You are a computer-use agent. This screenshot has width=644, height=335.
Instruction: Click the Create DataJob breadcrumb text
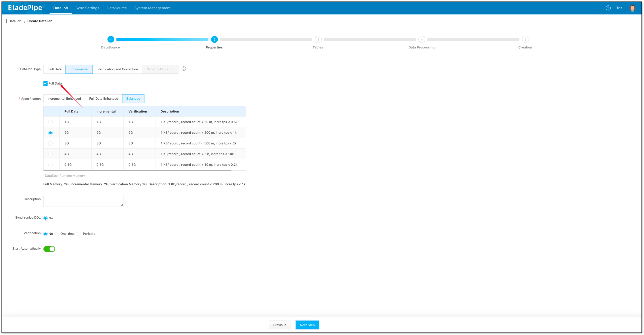tap(40, 21)
